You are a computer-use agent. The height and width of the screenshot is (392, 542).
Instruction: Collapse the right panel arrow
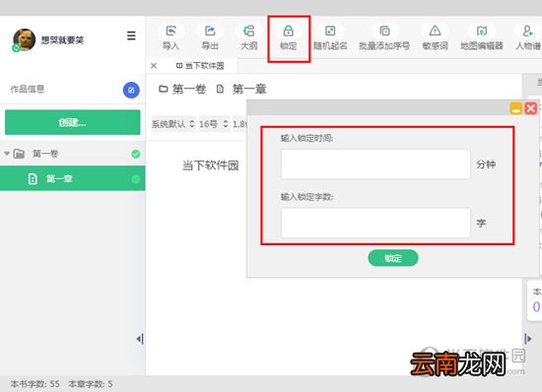click(528, 339)
